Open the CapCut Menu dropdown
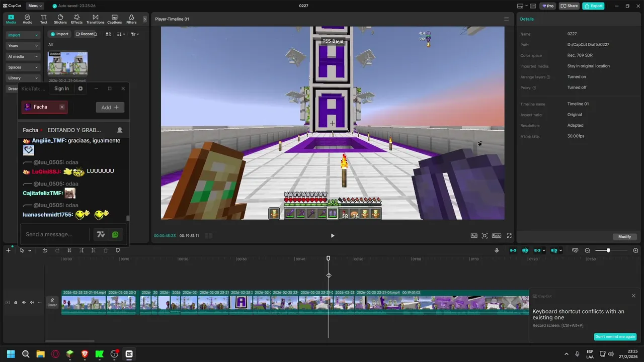The height and width of the screenshot is (362, 644). click(x=35, y=6)
